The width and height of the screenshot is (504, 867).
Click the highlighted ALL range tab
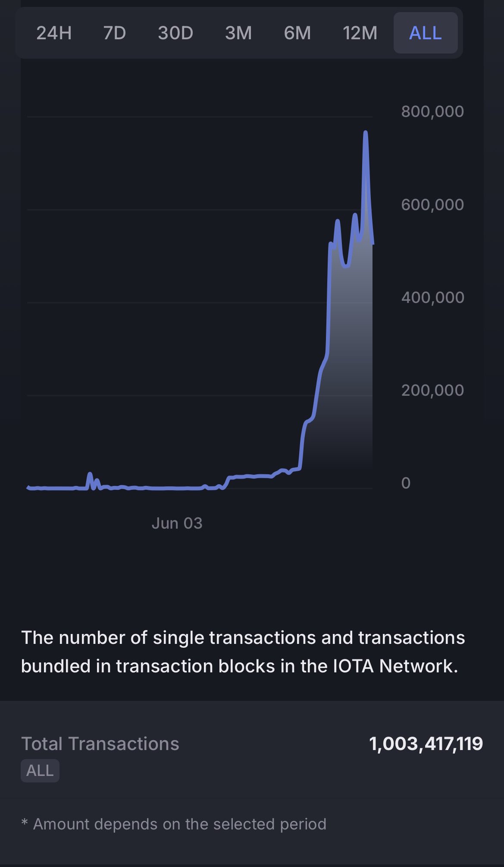coord(426,33)
